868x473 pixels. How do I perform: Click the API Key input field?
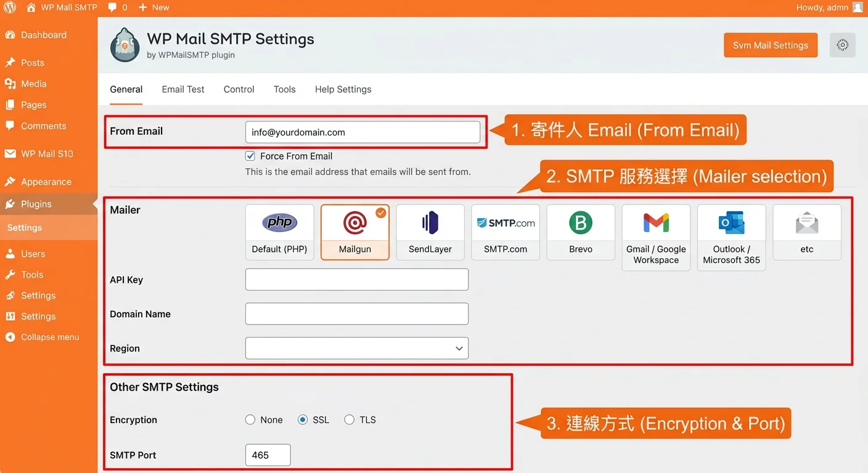point(356,279)
